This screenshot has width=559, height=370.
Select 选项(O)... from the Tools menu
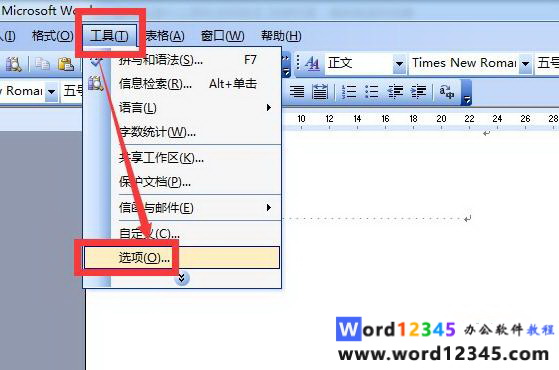click(x=182, y=257)
